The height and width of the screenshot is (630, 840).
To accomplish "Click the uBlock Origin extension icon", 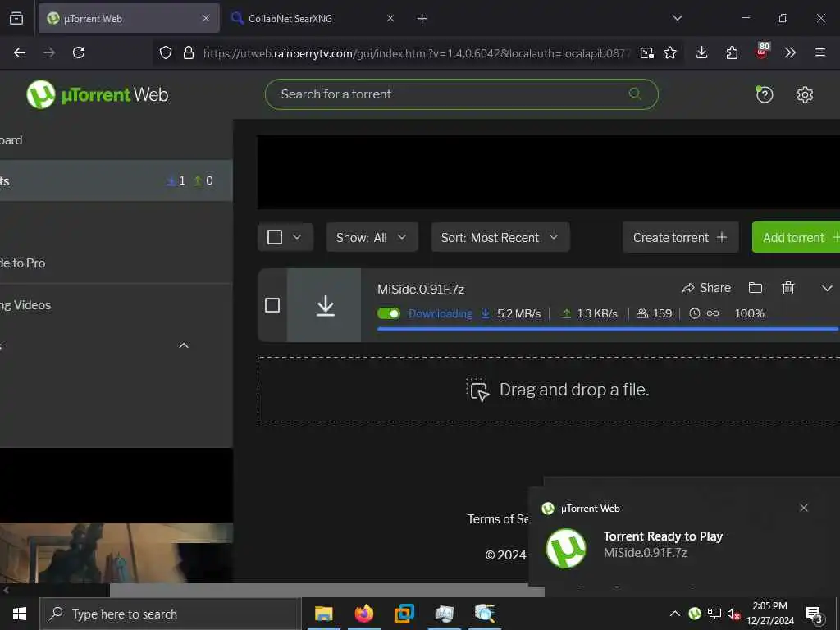I will [x=762, y=52].
